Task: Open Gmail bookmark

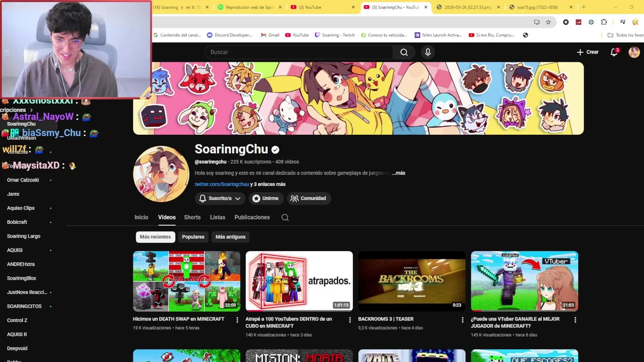Action: coord(270,35)
